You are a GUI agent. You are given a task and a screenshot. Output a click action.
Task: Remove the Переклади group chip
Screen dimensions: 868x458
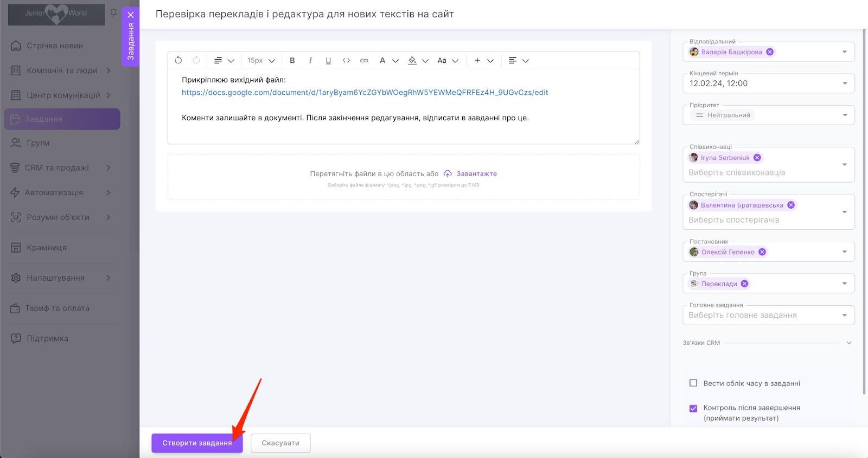(x=745, y=283)
